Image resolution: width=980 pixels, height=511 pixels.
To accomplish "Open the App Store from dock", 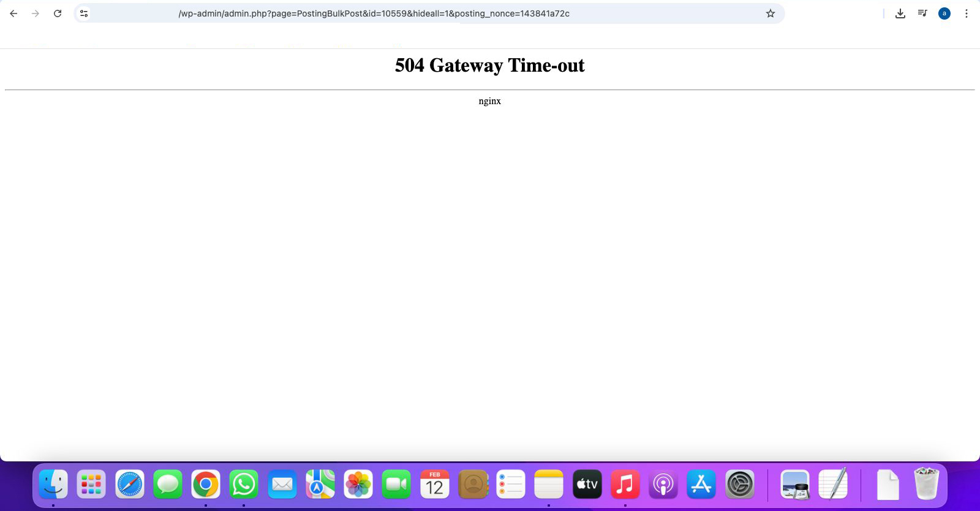I will pos(701,485).
